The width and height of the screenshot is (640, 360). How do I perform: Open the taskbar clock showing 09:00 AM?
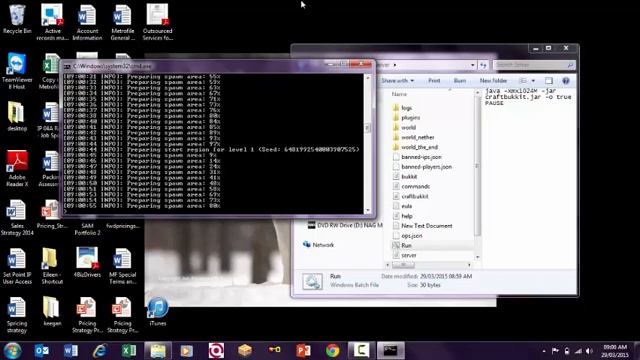(x=616, y=351)
